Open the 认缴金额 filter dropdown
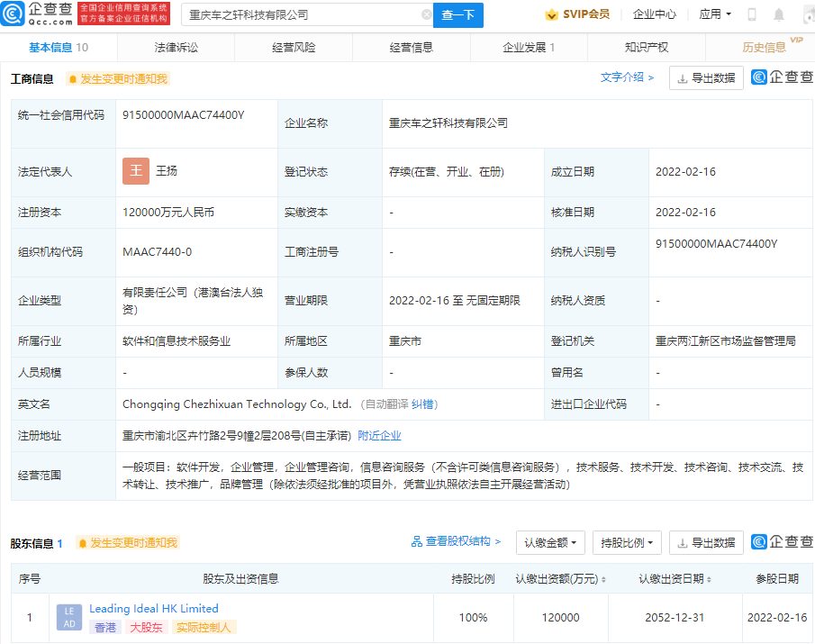The width and height of the screenshot is (815, 644). [550, 542]
